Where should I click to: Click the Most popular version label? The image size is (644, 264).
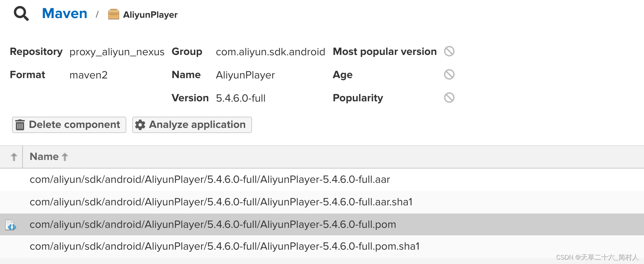385,52
